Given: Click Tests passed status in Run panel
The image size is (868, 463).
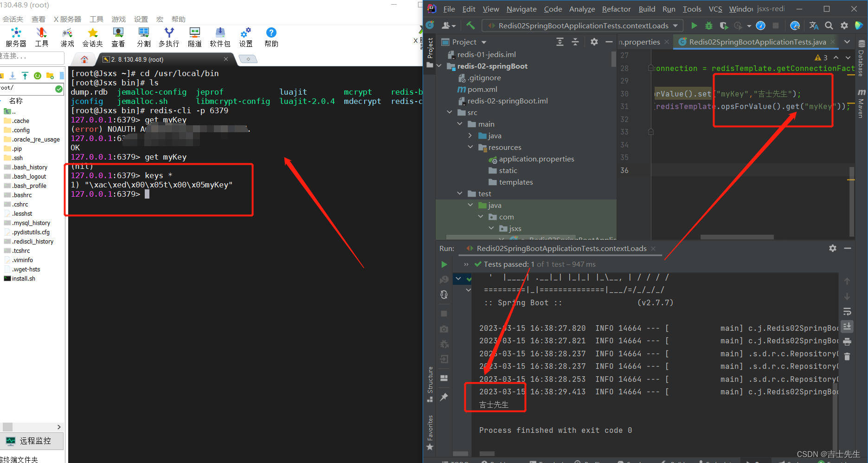Looking at the screenshot, I should pos(534,264).
